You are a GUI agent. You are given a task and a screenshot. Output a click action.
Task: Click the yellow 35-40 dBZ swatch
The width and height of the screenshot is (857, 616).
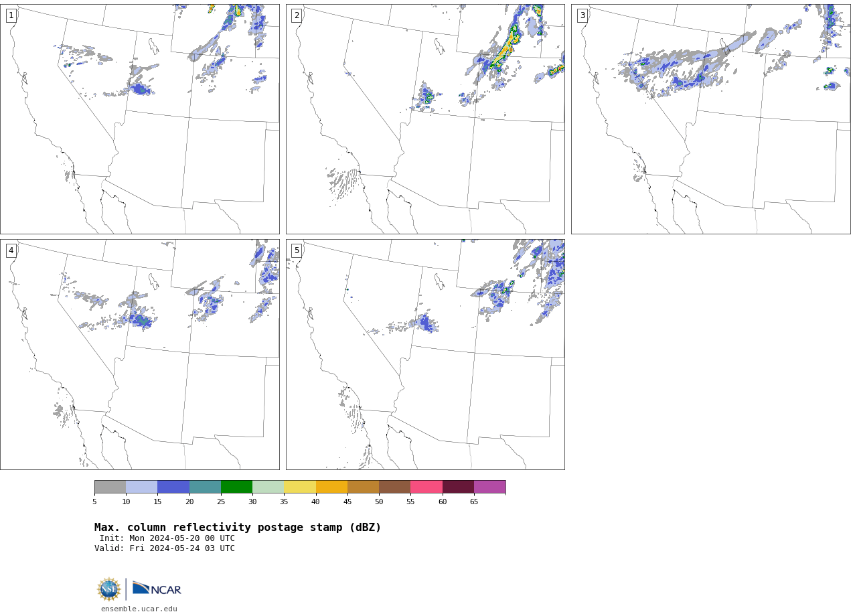click(x=300, y=487)
